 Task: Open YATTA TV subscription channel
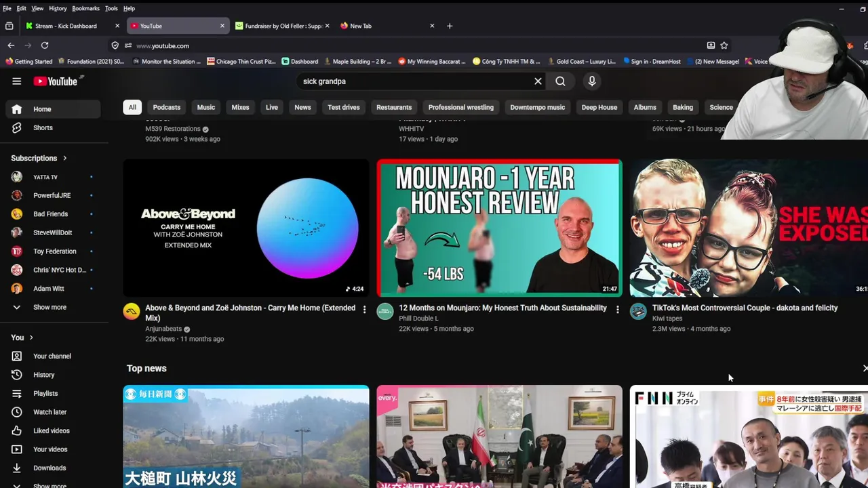pos(53,177)
